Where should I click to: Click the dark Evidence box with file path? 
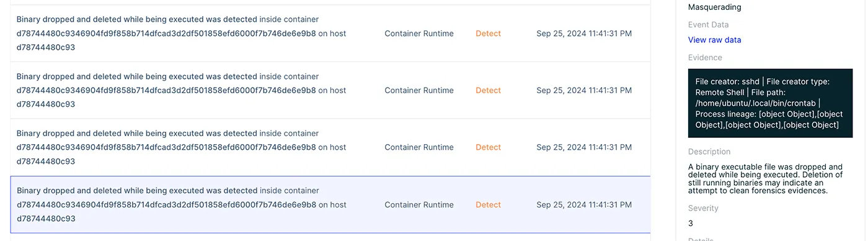click(770, 103)
